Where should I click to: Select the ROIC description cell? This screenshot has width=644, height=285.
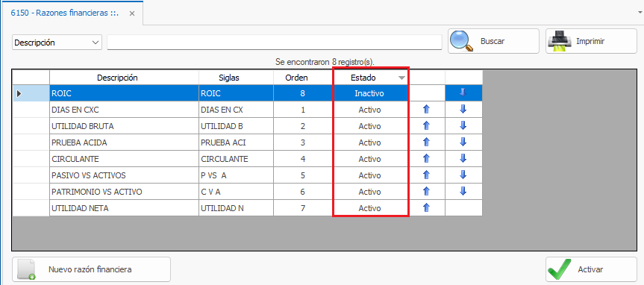click(x=124, y=93)
